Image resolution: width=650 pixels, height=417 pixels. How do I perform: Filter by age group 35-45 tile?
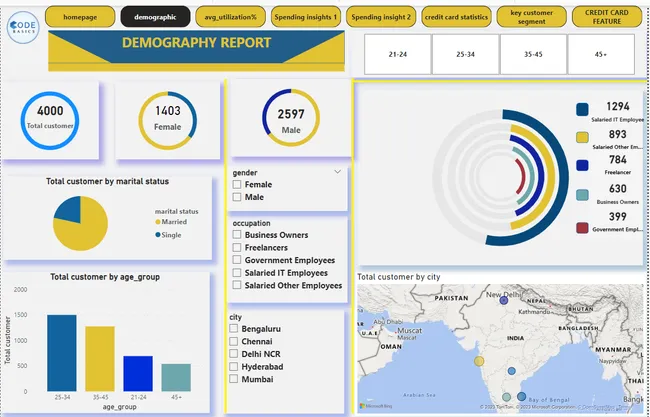click(533, 54)
